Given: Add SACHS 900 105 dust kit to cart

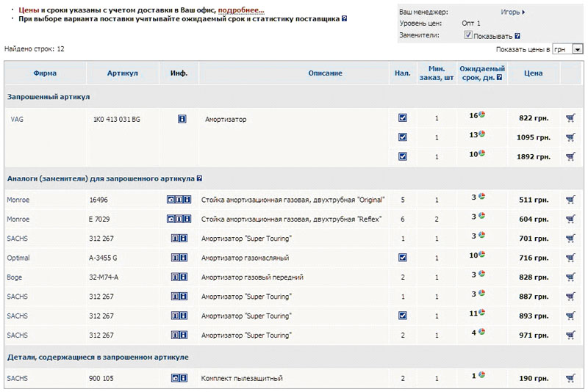Looking at the screenshot, I should (570, 379).
